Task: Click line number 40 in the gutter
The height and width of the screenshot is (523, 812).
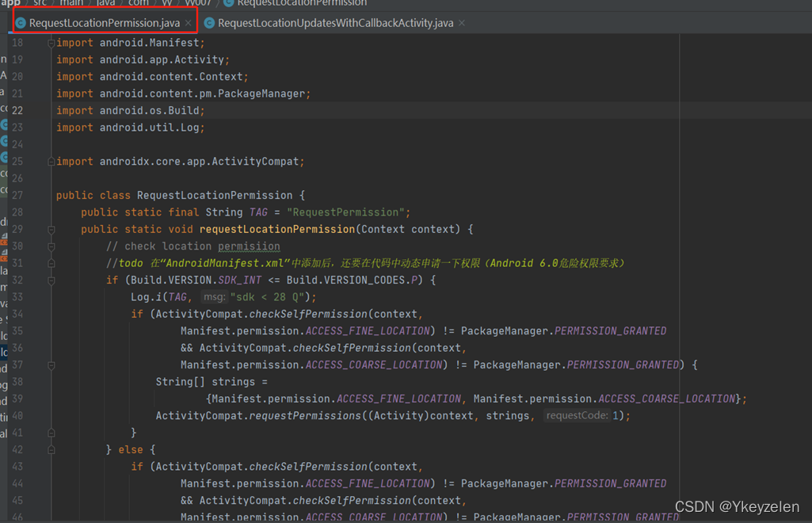Action: [x=17, y=416]
